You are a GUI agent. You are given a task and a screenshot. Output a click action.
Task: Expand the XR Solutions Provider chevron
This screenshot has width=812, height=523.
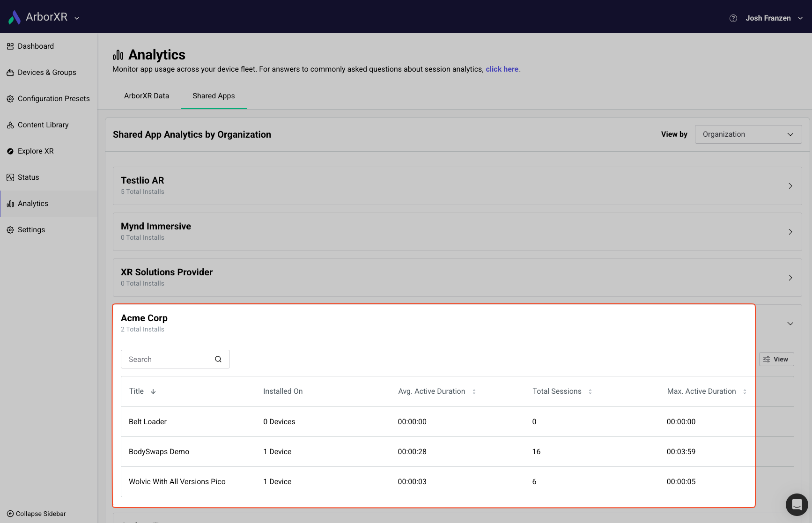[x=790, y=278]
